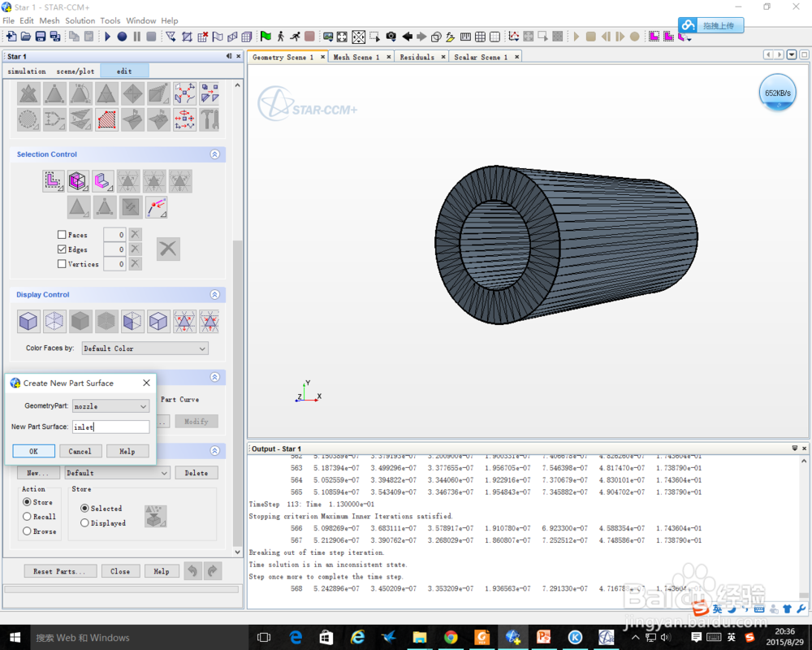Click the Save floppy-disk toolbar icon
812x650 pixels.
point(40,37)
